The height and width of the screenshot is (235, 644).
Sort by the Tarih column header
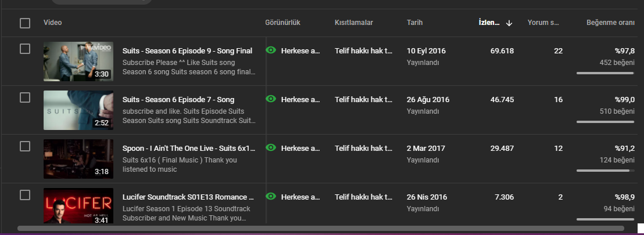pyautogui.click(x=414, y=23)
